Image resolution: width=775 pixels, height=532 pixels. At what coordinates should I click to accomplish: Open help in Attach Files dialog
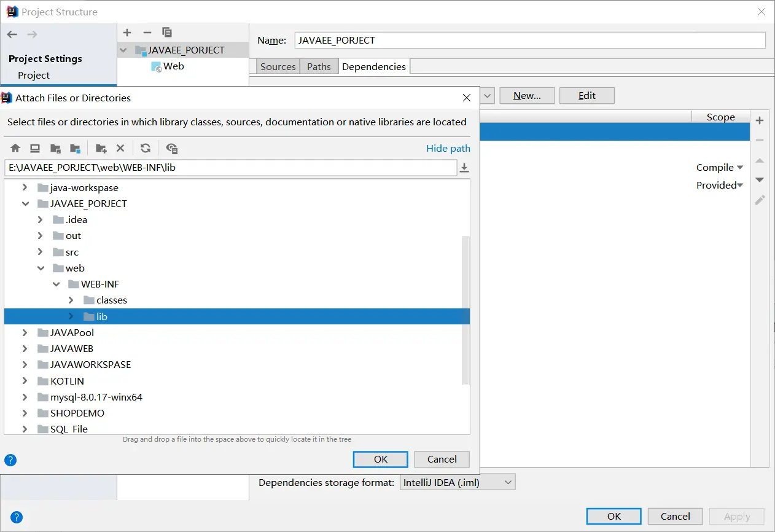click(10, 460)
